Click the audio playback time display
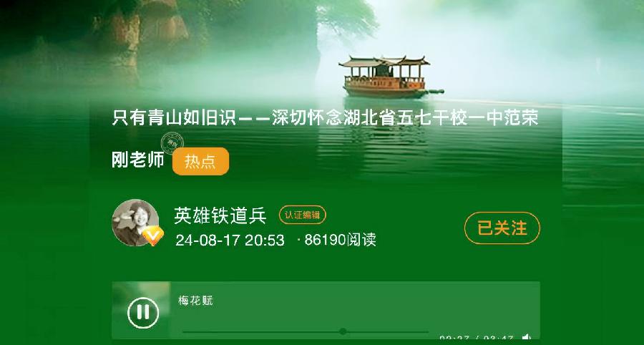This screenshot has height=345, width=644. pyautogui.click(x=477, y=339)
